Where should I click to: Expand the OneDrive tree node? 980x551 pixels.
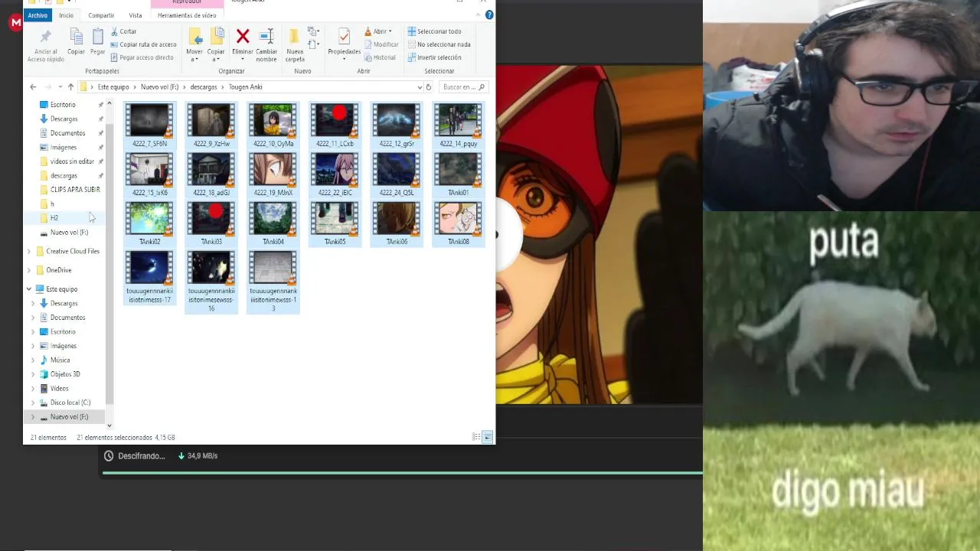[29, 270]
